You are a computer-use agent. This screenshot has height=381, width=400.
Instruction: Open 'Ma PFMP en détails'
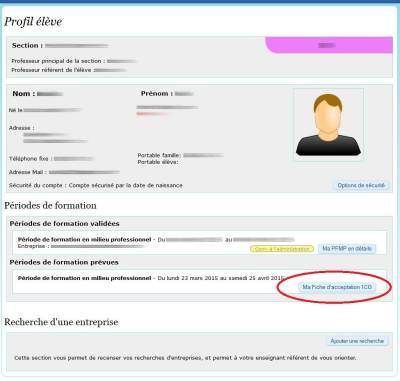point(347,248)
